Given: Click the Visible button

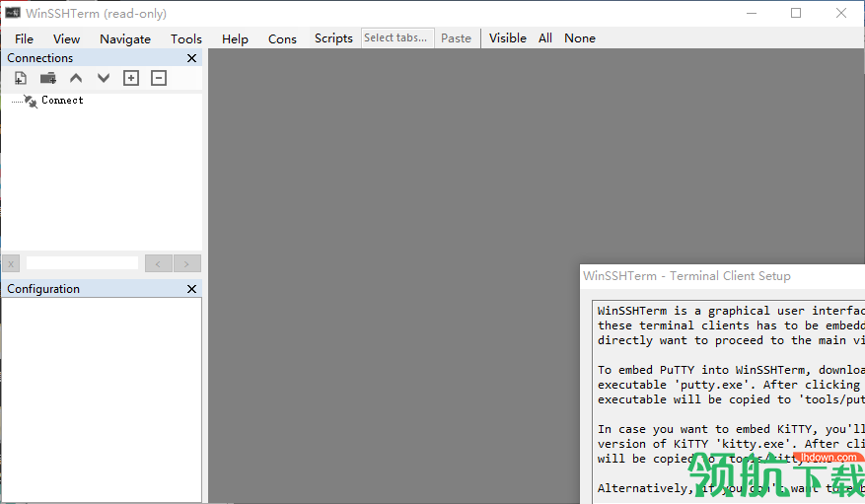Looking at the screenshot, I should [x=508, y=38].
